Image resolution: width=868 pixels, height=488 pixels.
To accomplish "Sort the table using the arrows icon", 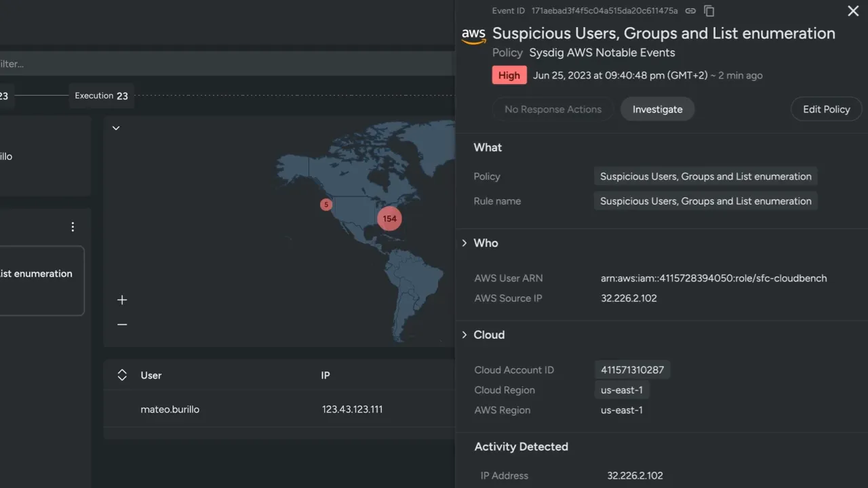I will coord(122,375).
